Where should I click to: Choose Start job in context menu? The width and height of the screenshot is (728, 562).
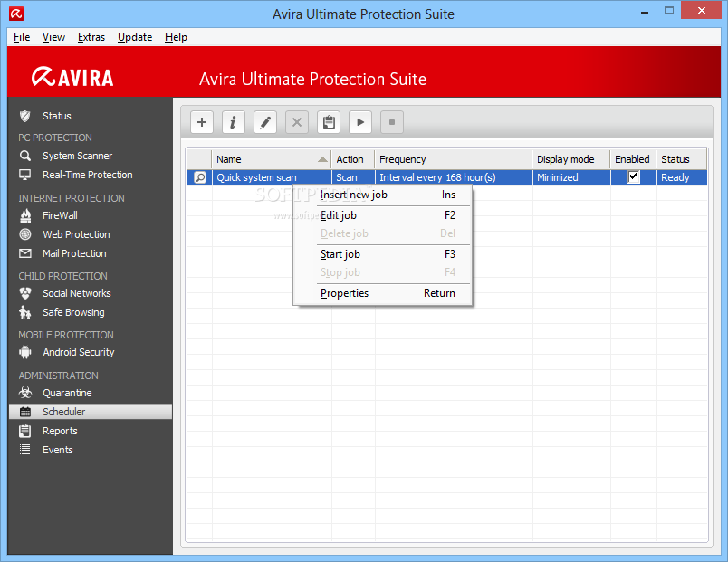pyautogui.click(x=383, y=254)
